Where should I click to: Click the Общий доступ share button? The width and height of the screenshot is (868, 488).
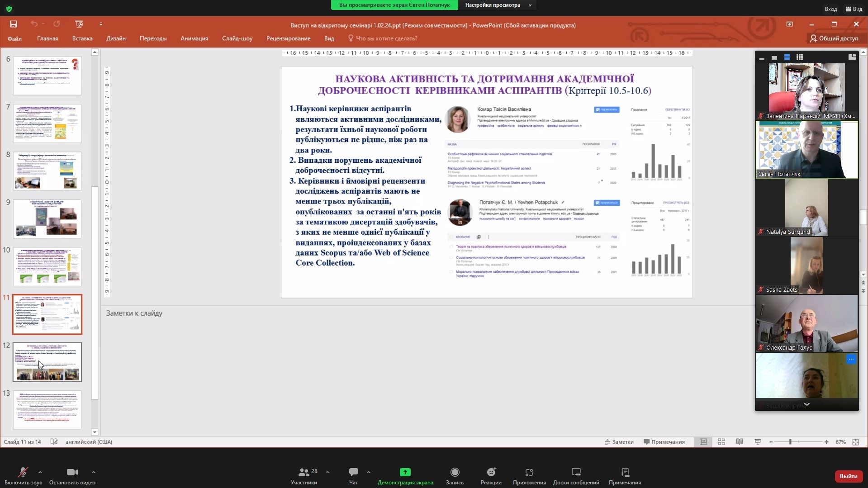[x=834, y=38]
